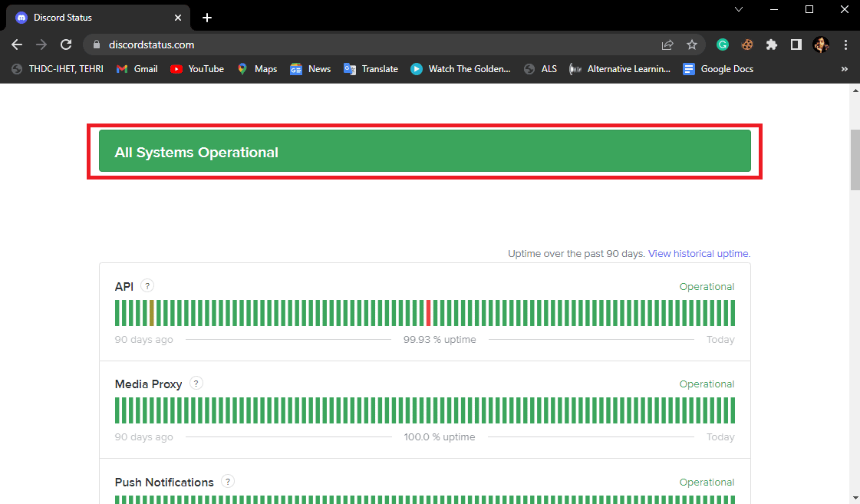The height and width of the screenshot is (504, 860).
Task: Click the yellow degraded bar in API uptime
Action: 151,313
